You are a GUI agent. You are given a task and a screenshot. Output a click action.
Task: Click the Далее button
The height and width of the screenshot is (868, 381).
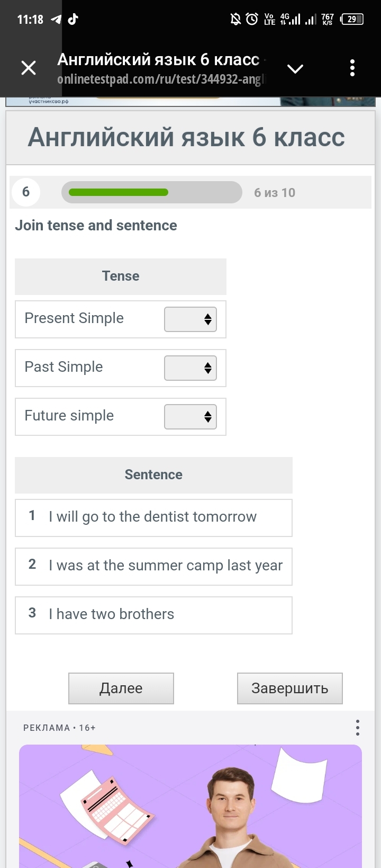(121, 688)
